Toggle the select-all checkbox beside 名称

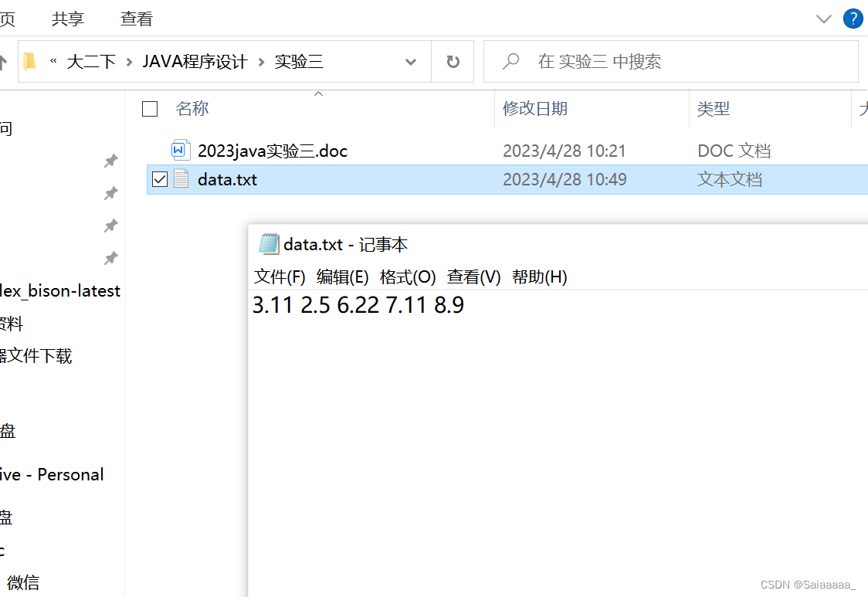pos(150,109)
